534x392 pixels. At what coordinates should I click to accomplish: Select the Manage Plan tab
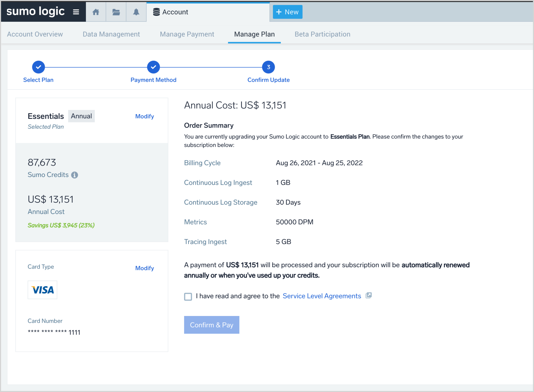(254, 34)
